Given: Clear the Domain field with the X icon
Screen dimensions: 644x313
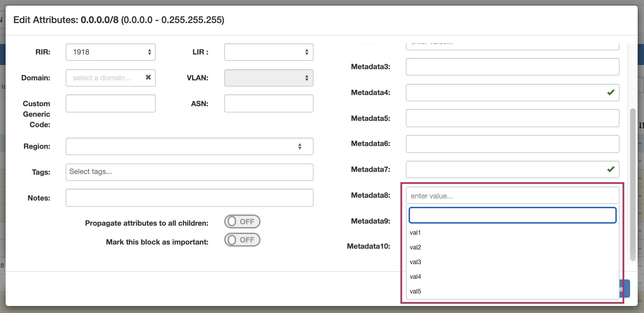Looking at the screenshot, I should point(148,77).
